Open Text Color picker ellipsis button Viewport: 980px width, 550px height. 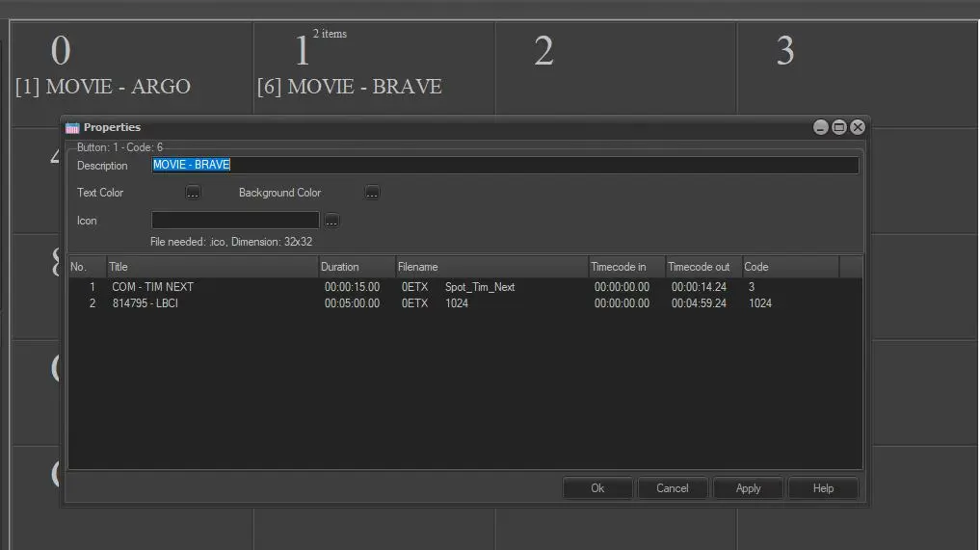click(193, 193)
